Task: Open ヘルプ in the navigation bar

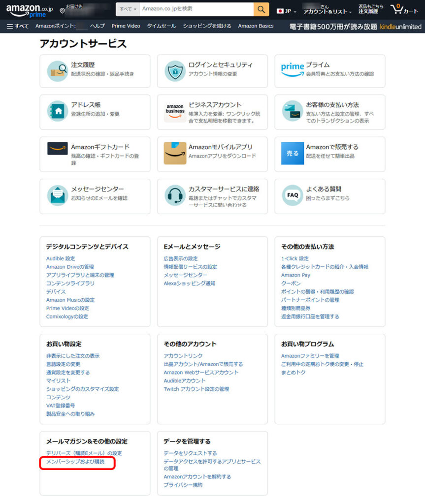Action: [98, 26]
